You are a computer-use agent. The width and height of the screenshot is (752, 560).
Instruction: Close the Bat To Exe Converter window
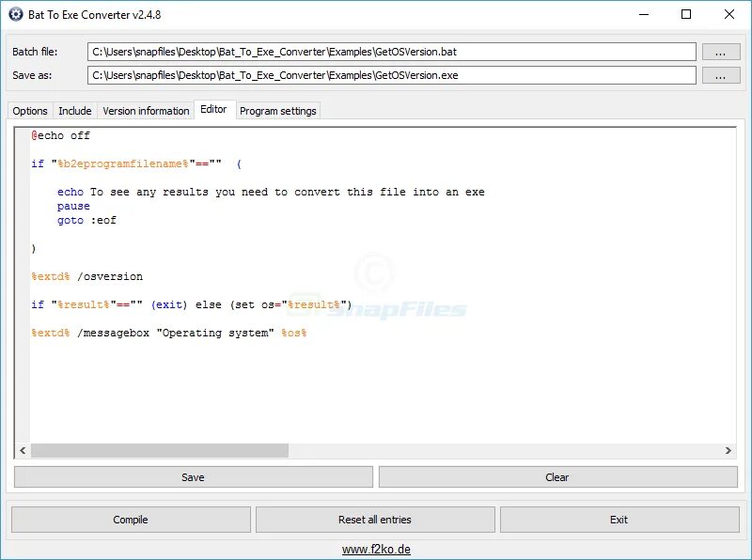click(729, 14)
